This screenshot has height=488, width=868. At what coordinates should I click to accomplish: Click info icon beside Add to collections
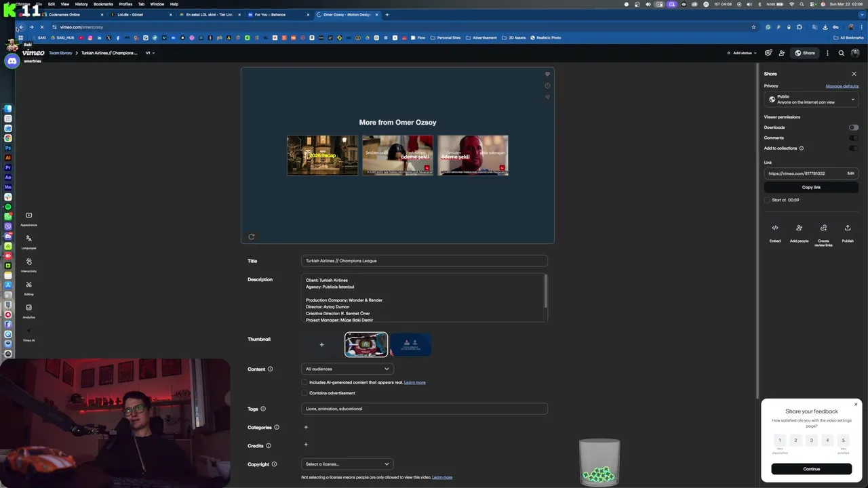(802, 148)
